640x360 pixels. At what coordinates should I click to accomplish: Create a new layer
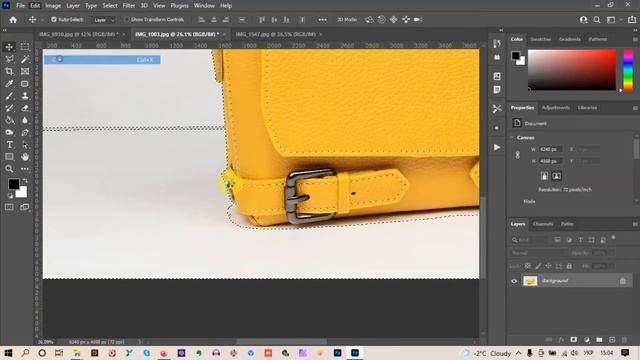pyautogui.click(x=612, y=340)
